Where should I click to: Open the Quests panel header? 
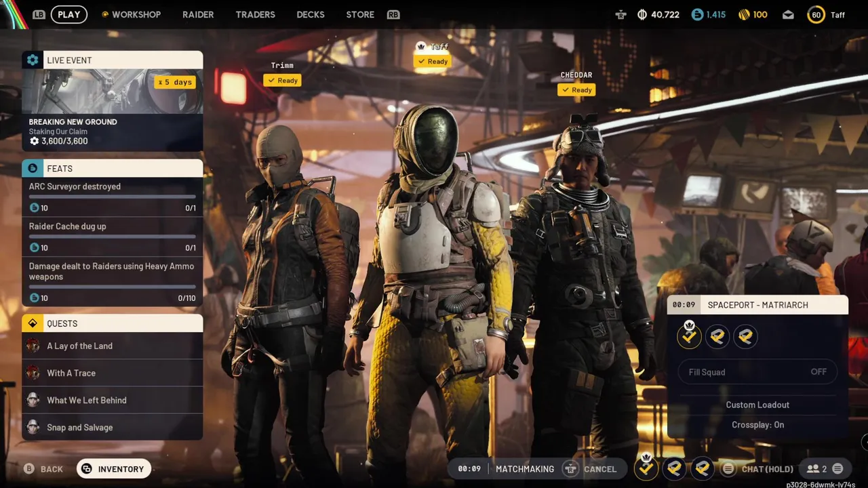[x=112, y=323]
